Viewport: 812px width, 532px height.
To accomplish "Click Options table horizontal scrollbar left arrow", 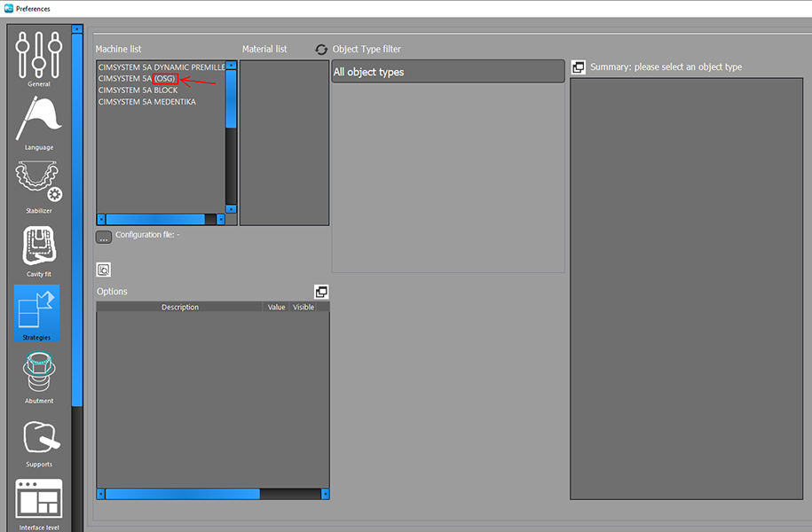I will pos(101,494).
